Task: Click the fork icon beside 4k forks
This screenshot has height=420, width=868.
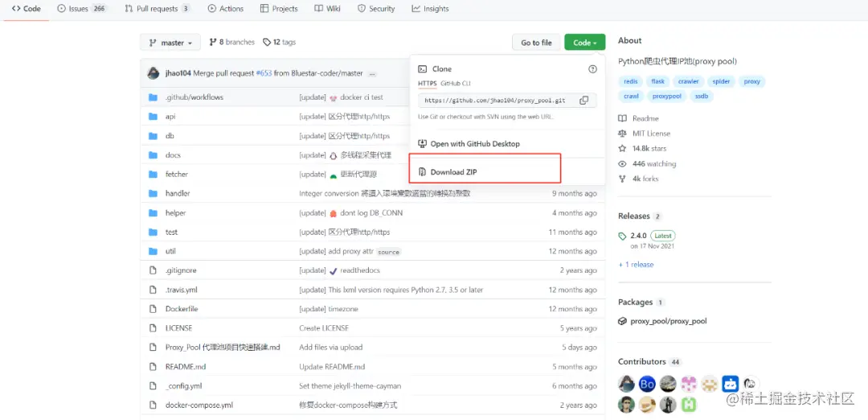Action: pyautogui.click(x=623, y=179)
